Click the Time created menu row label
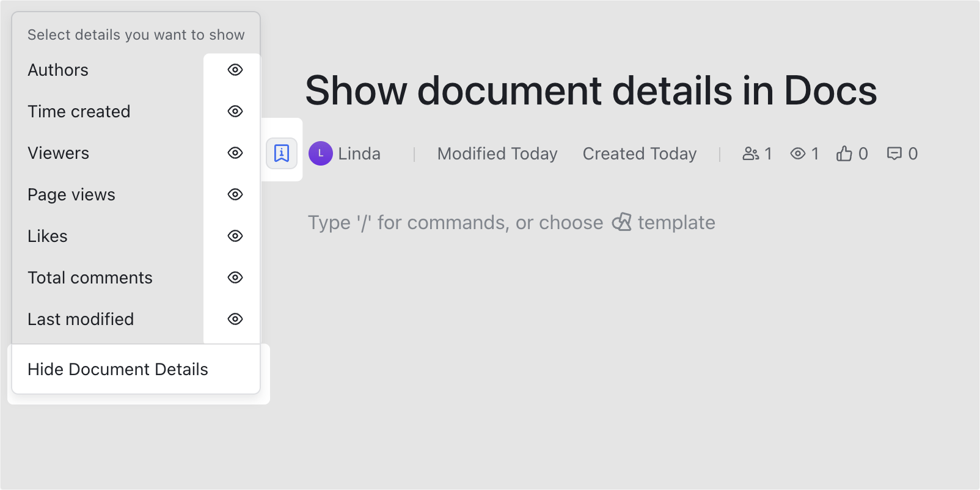The height and width of the screenshot is (490, 980). [x=79, y=112]
